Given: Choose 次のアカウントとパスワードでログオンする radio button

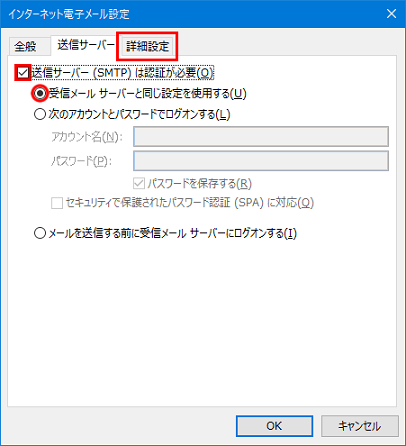Looking at the screenshot, I should coord(40,114).
